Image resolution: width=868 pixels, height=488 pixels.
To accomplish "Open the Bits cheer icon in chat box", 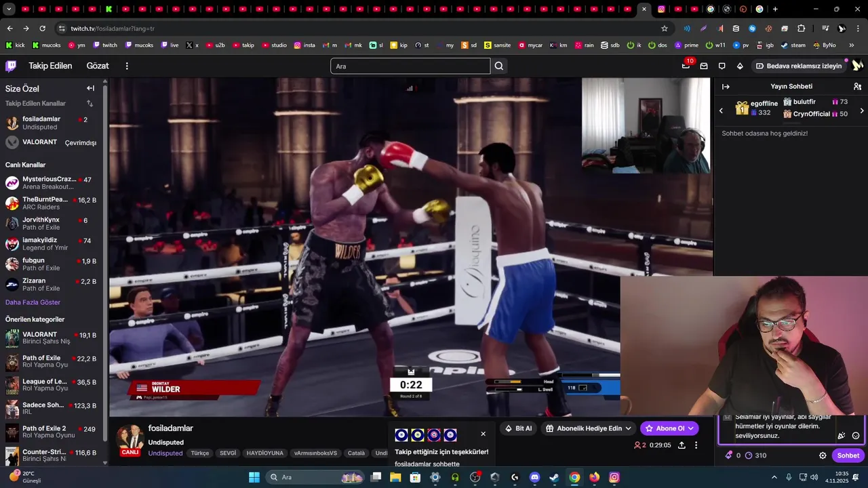I will point(842,436).
